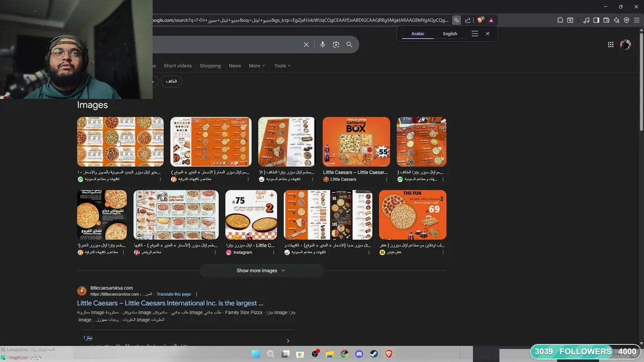Click the الطائف filter chip

click(x=172, y=81)
